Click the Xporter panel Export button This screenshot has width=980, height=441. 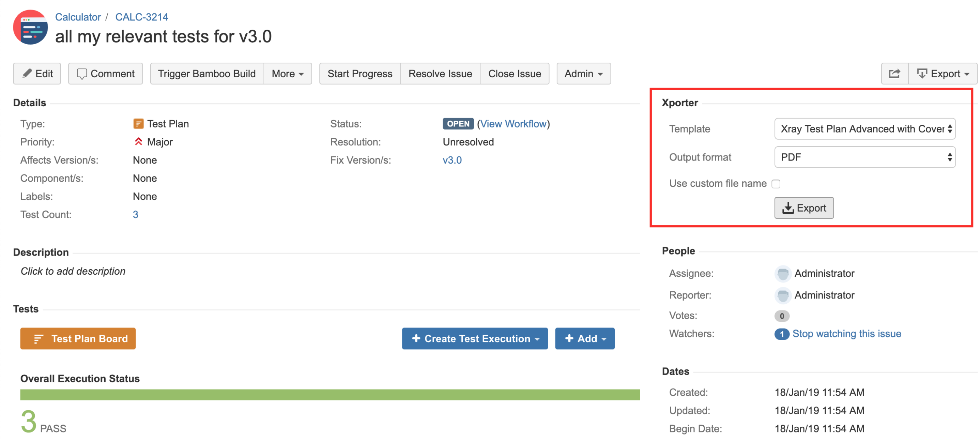[803, 208]
